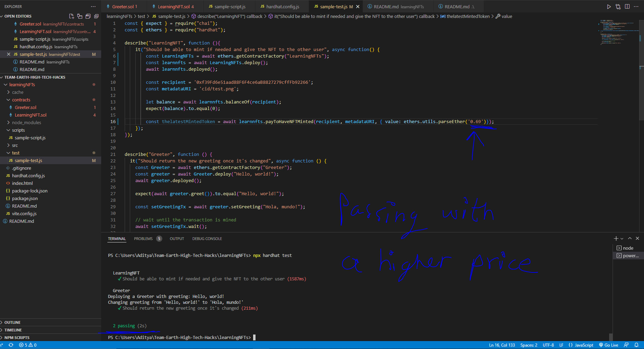Switch to the LearningNFT.sol tab

tap(175, 7)
